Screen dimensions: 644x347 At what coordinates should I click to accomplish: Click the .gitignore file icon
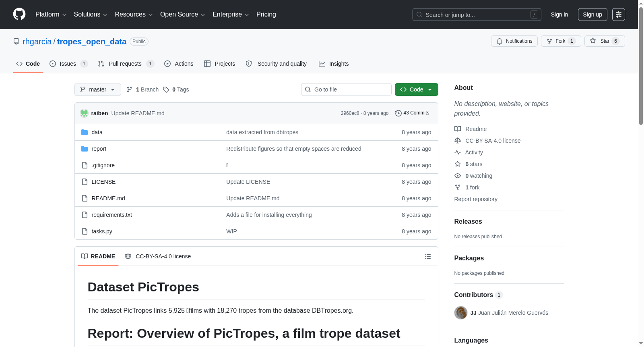(85, 165)
